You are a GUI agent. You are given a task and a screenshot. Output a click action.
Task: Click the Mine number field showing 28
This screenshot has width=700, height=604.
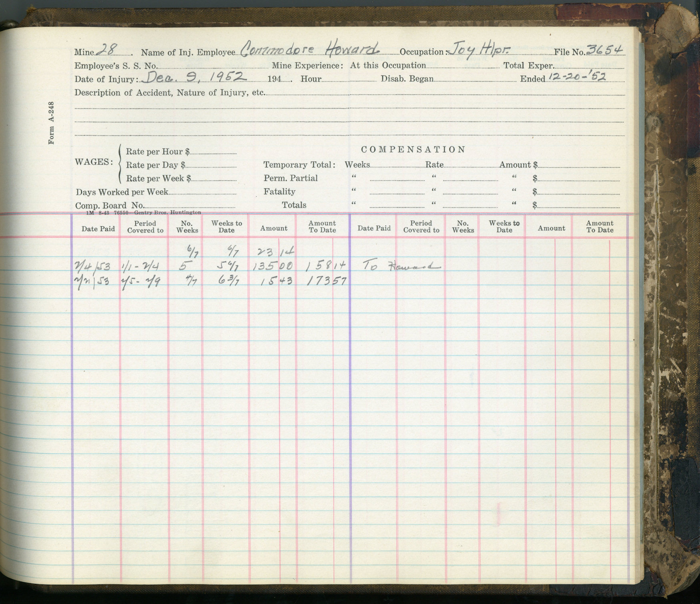(107, 50)
